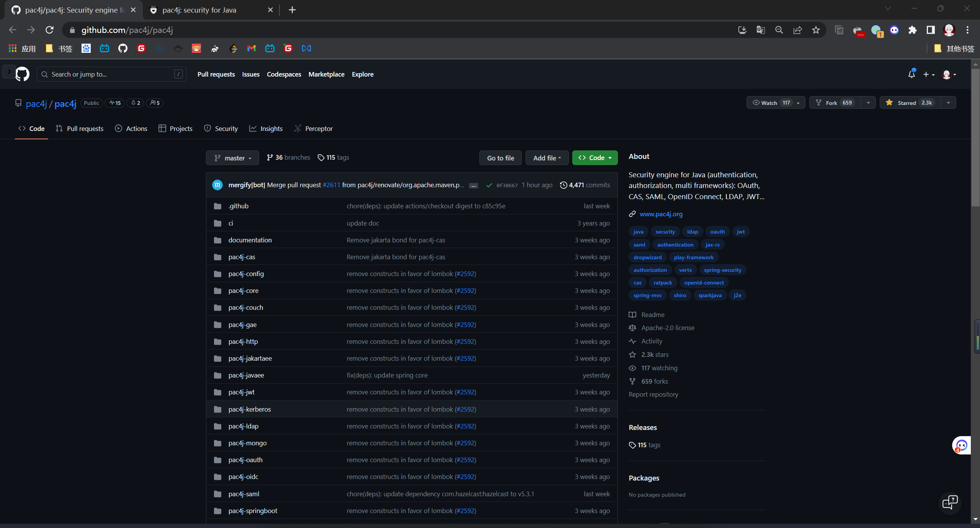
Task: Open the feedback chat icon bottom right
Action: click(x=950, y=502)
